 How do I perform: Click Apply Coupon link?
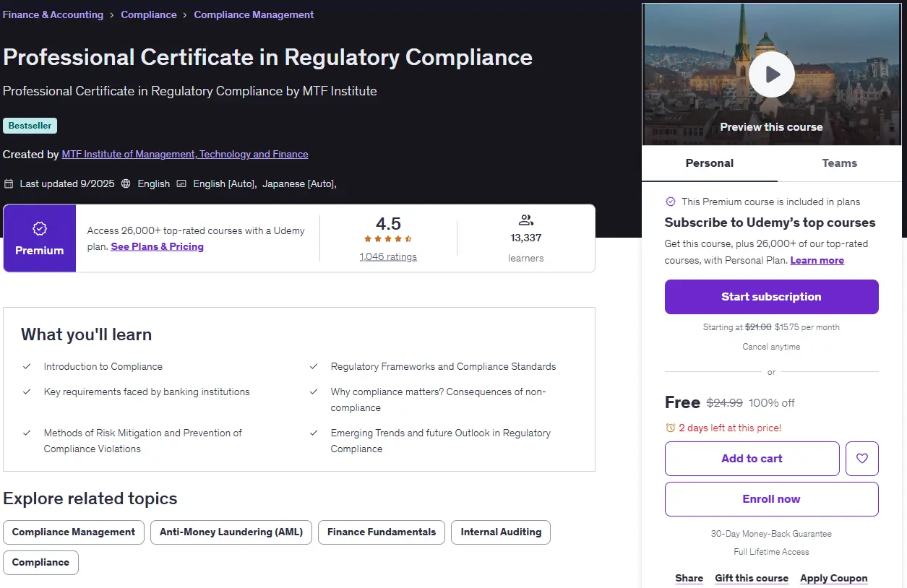[x=834, y=578]
